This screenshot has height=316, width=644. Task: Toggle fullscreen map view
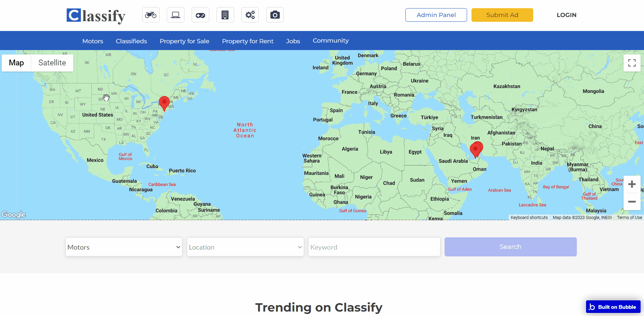[632, 63]
